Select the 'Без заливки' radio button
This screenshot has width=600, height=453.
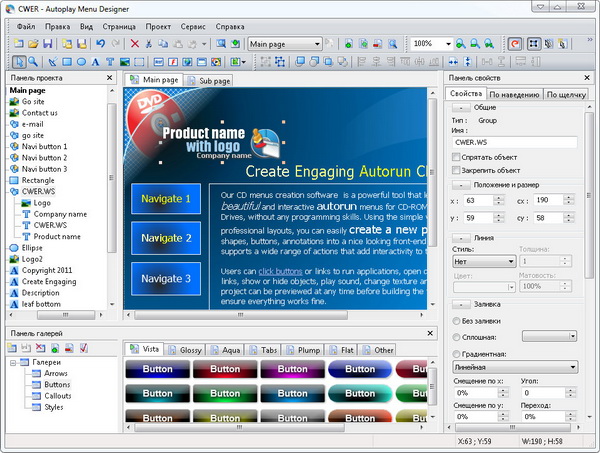(x=456, y=321)
